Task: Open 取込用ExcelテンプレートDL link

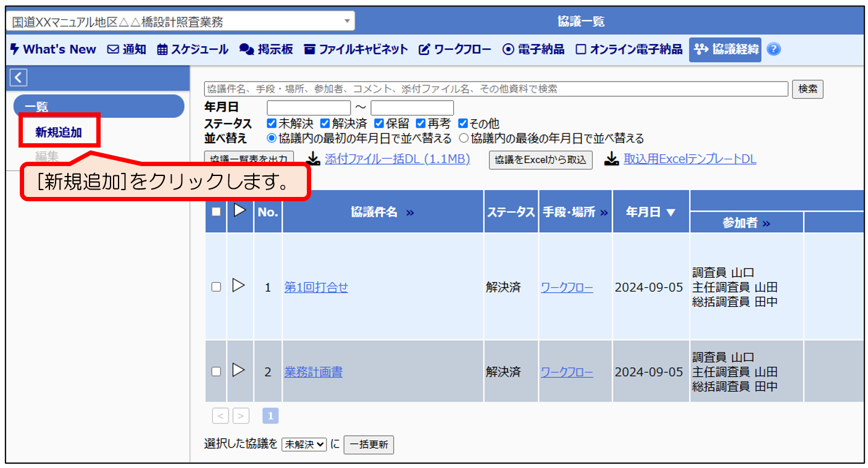Action: pyautogui.click(x=690, y=159)
